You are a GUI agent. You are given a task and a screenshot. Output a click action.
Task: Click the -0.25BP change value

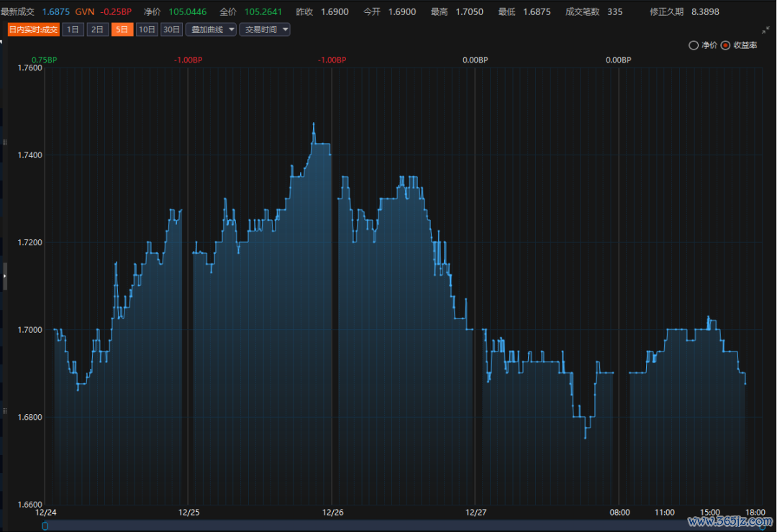click(x=116, y=12)
